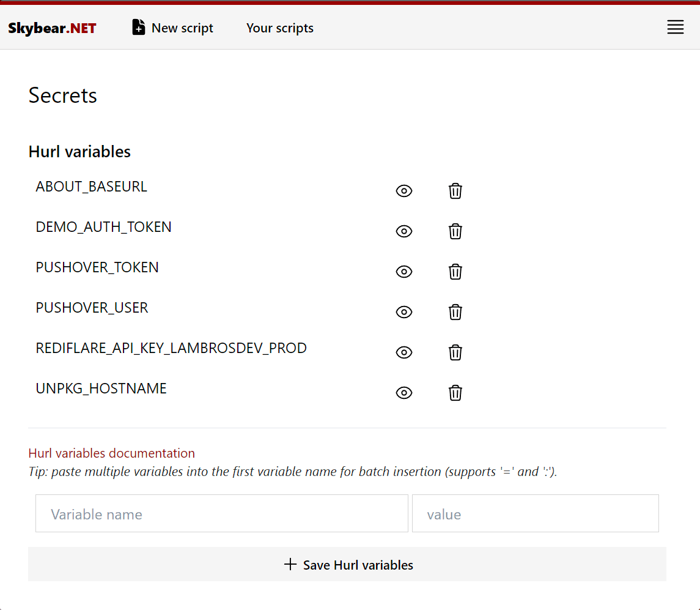Toggle visibility of PUSHOVER_TOKEN value
Screen dimensions: 700x610
(x=404, y=272)
